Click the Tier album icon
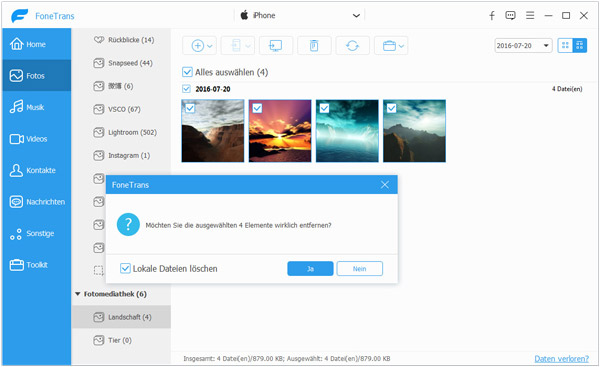600x367 pixels. pyautogui.click(x=99, y=340)
